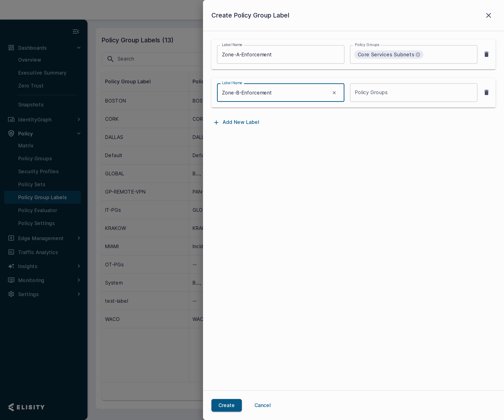The width and height of the screenshot is (504, 420).
Task: Open Policy Sets
Action: click(32, 185)
